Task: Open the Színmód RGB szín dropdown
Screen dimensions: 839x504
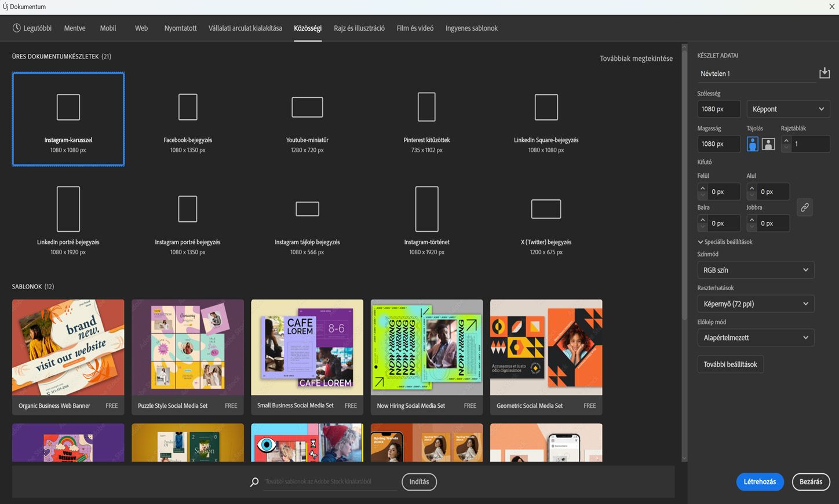Action: tap(756, 270)
